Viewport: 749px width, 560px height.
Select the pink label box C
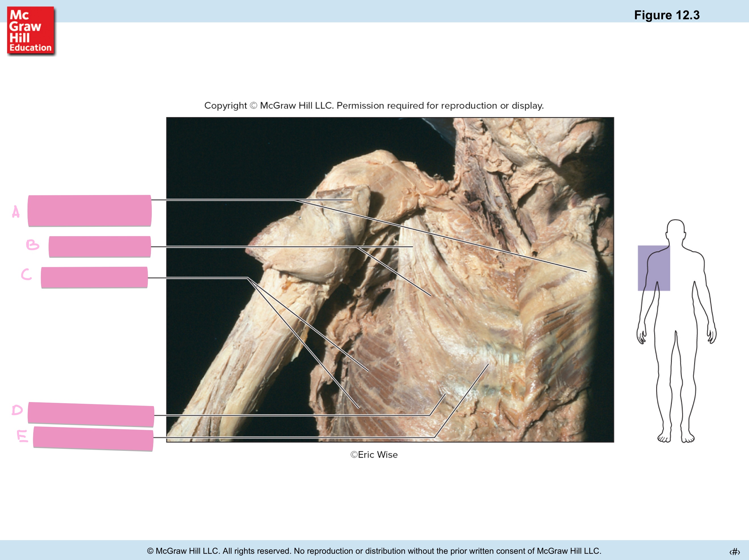point(94,278)
